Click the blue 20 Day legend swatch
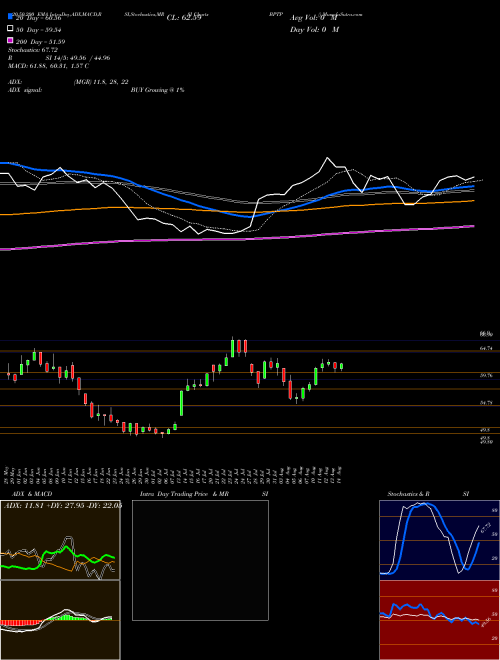500x660 pixels. click(x=11, y=17)
